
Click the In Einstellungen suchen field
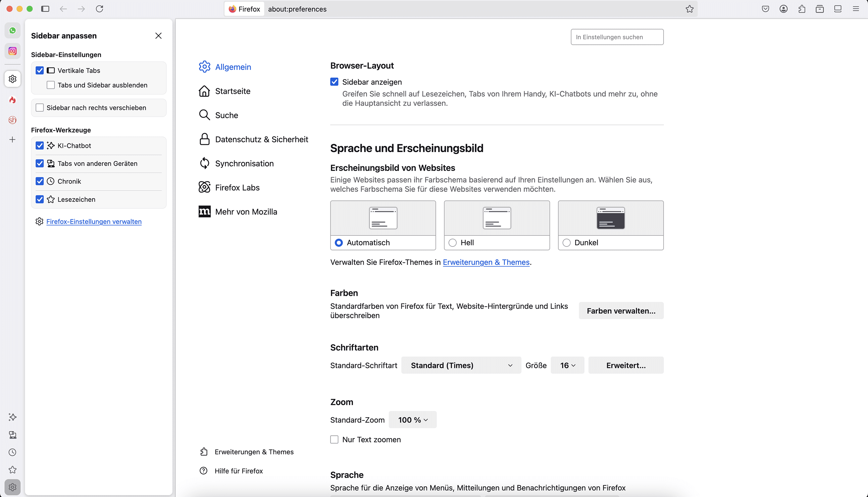tap(617, 37)
